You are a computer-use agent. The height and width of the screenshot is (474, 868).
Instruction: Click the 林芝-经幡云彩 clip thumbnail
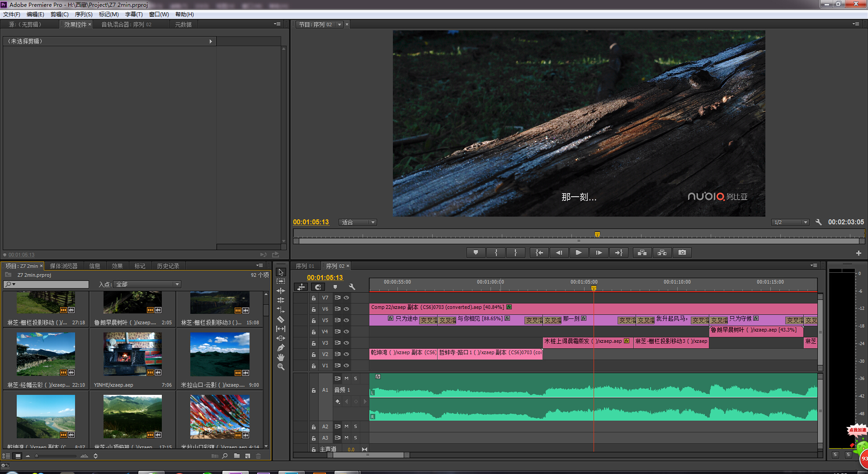46,354
